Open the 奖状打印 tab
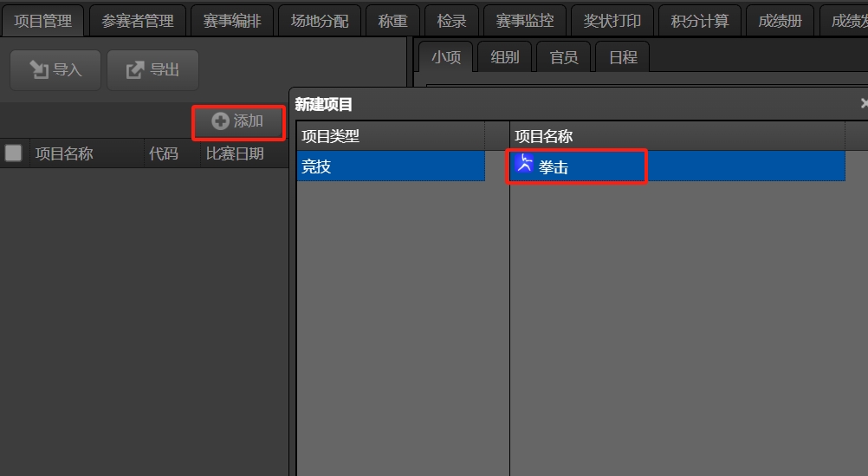 tap(612, 21)
